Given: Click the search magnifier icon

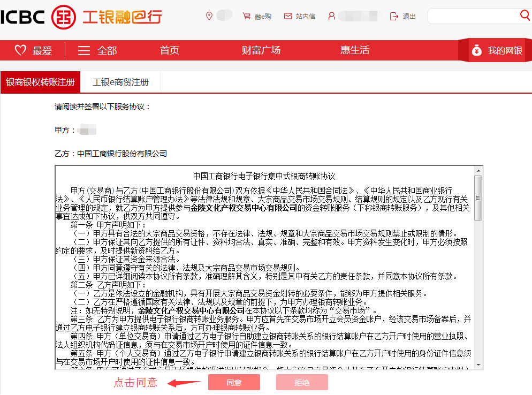Looking at the screenshot, I should (525, 15).
